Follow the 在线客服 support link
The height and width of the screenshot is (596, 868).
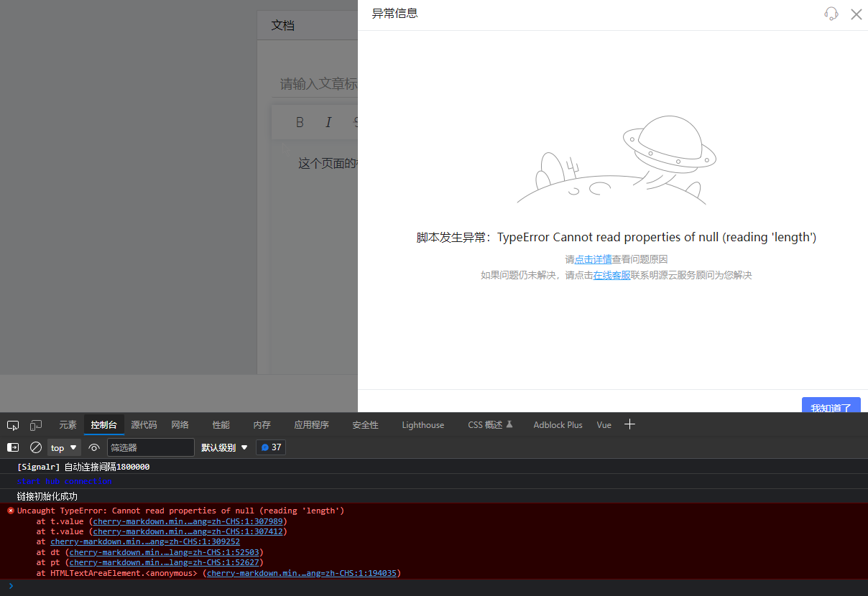click(611, 274)
